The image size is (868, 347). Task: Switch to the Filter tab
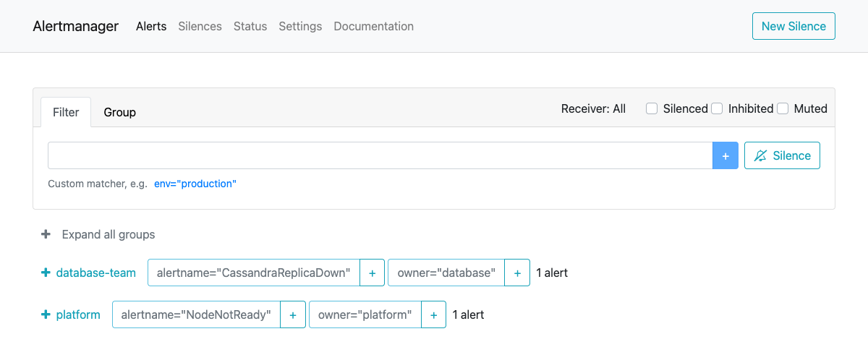pos(66,112)
